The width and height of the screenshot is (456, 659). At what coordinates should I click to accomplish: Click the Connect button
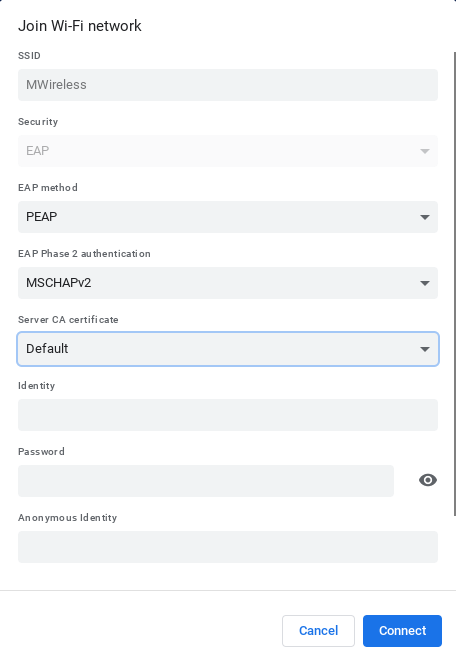pyautogui.click(x=403, y=631)
